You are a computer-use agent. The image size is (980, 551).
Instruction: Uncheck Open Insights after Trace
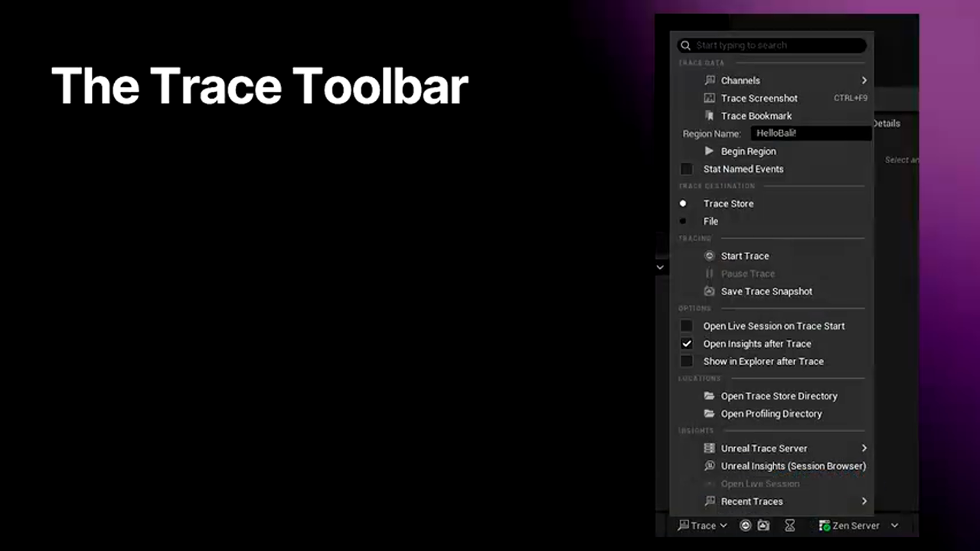pos(687,344)
